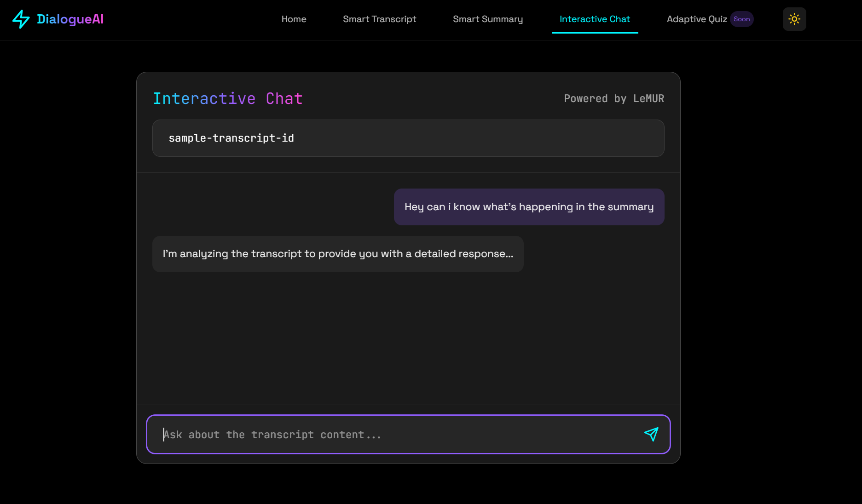Focus the sample-transcript-id input field
The width and height of the screenshot is (862, 504).
408,138
